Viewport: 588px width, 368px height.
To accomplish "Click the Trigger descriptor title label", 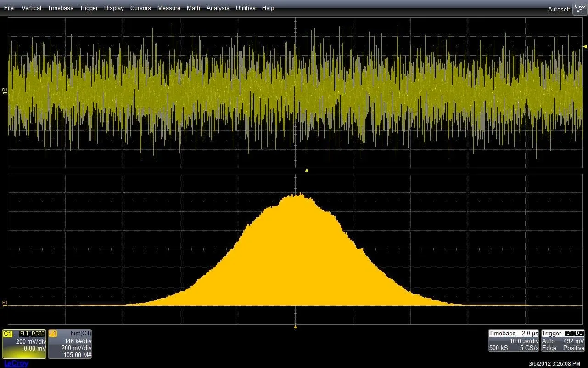I will coord(552,334).
